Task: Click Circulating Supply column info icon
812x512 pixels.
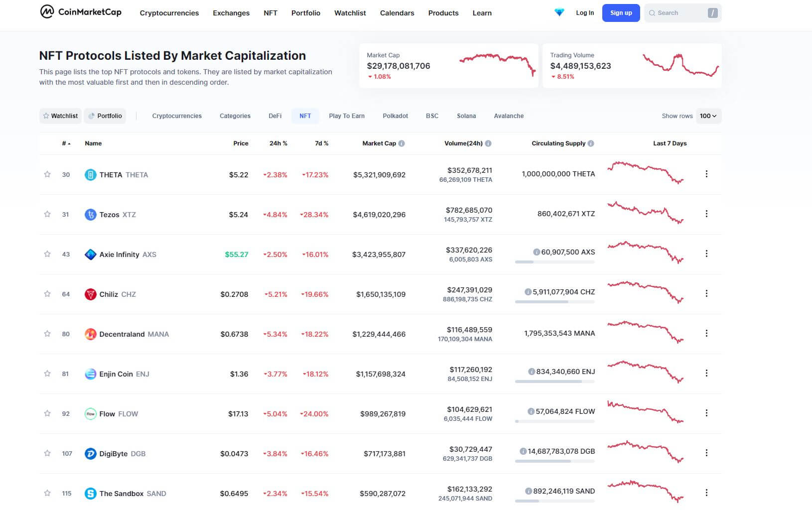Action: pos(591,143)
